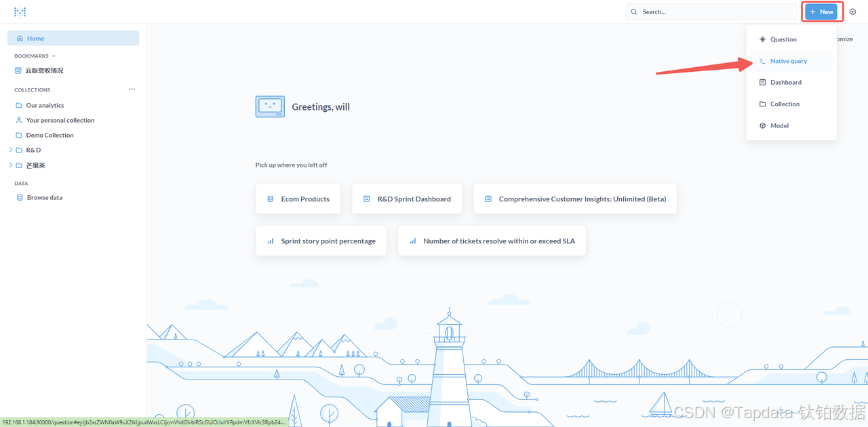Click the Home house icon in sidebar
This screenshot has height=427, width=868.
click(x=20, y=39)
